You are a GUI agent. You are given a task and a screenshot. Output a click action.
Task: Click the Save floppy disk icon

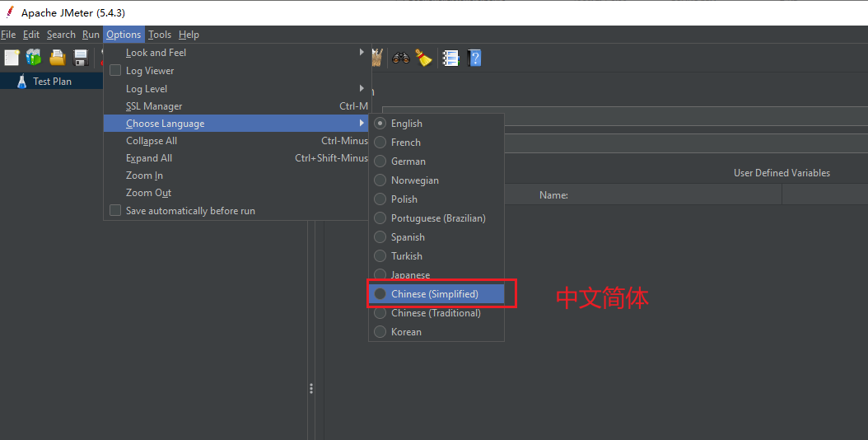coord(81,58)
